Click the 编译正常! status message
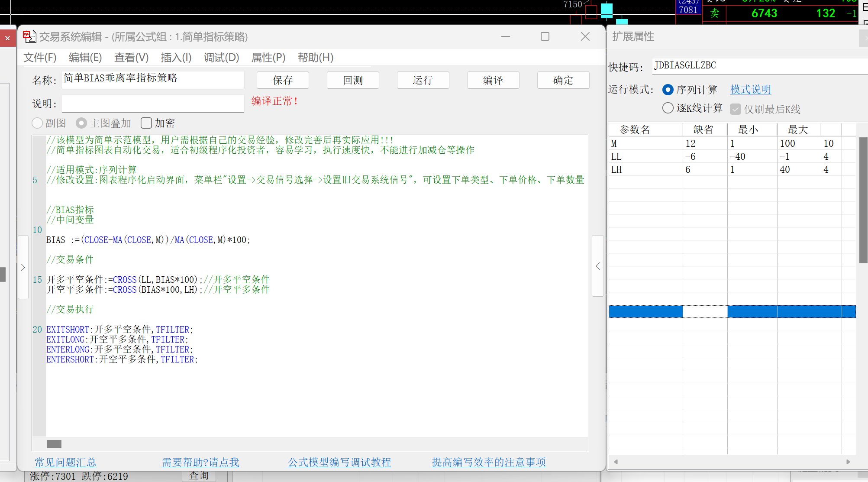Image resolution: width=868 pixels, height=482 pixels. (275, 101)
